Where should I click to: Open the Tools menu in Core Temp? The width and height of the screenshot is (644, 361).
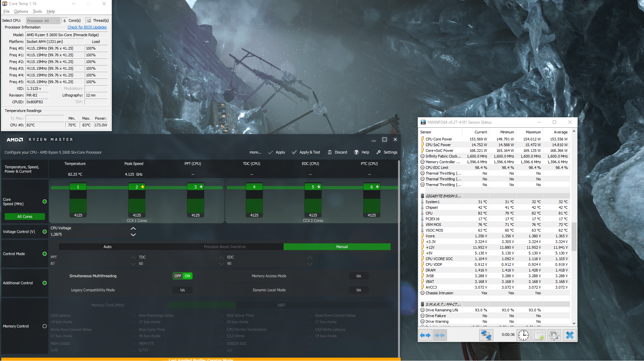37,11
